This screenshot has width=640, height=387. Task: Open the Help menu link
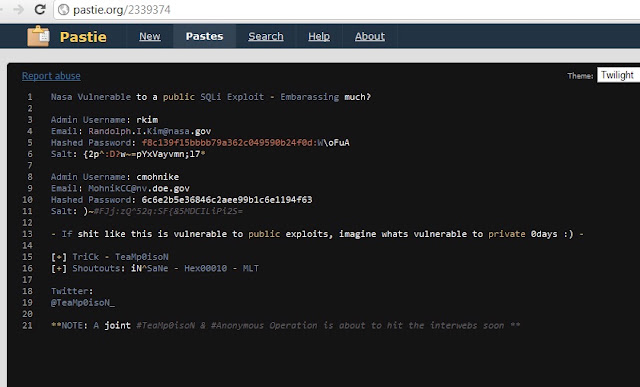[x=319, y=36]
